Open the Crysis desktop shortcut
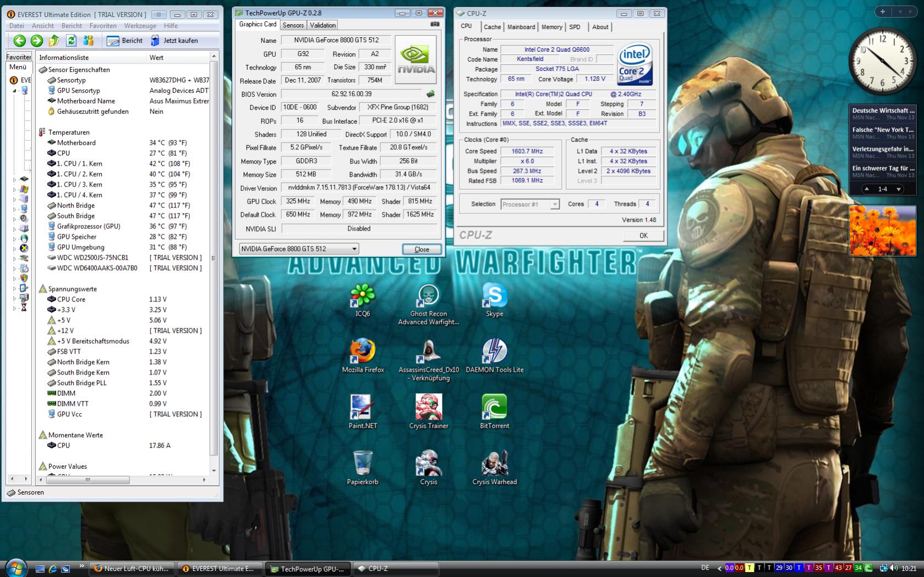The height and width of the screenshot is (577, 924). pos(429,469)
